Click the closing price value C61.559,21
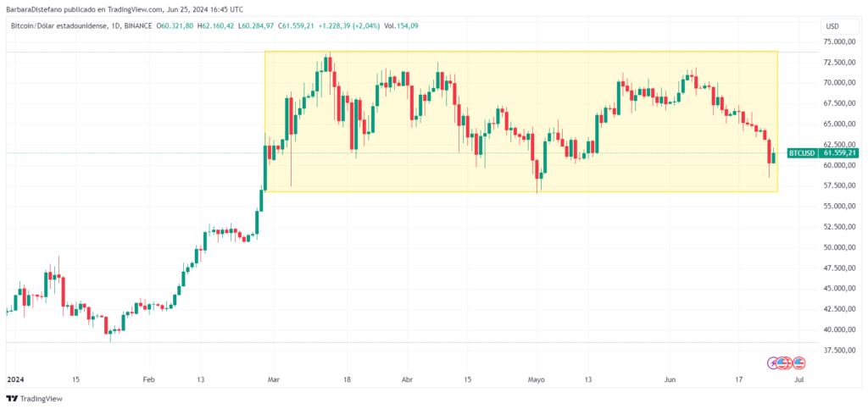Viewport: 868px width, 409px height. point(288,26)
